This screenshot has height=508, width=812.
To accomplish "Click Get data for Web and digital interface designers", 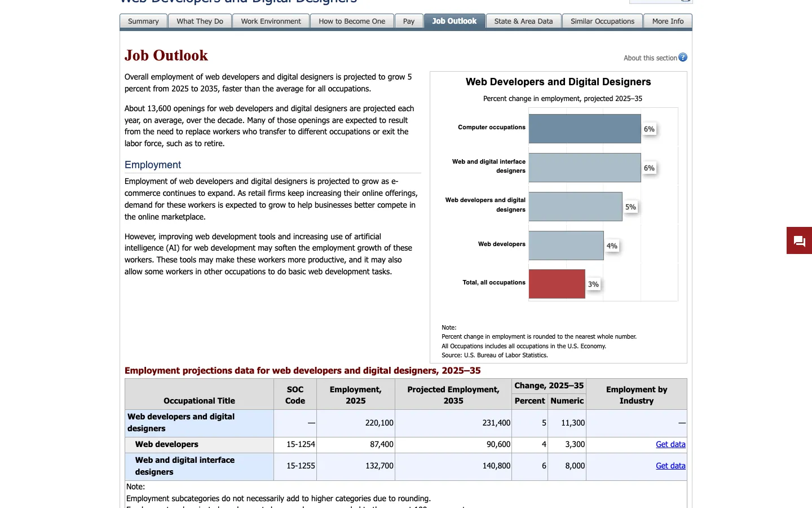I will click(x=670, y=466).
